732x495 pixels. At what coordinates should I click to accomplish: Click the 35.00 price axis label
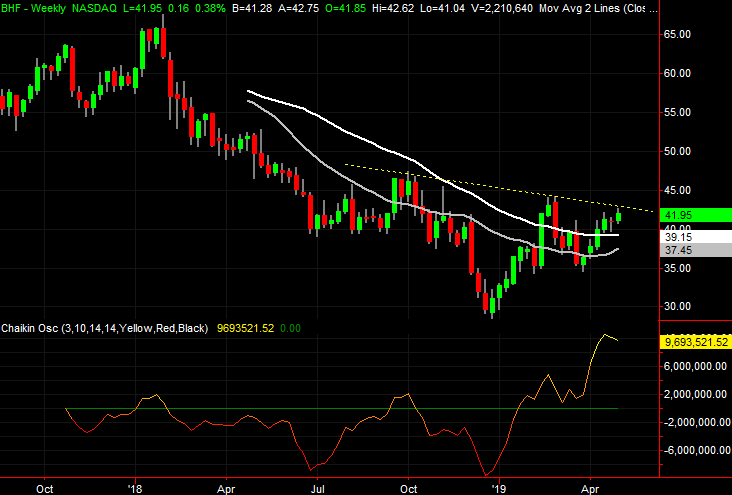coord(677,268)
